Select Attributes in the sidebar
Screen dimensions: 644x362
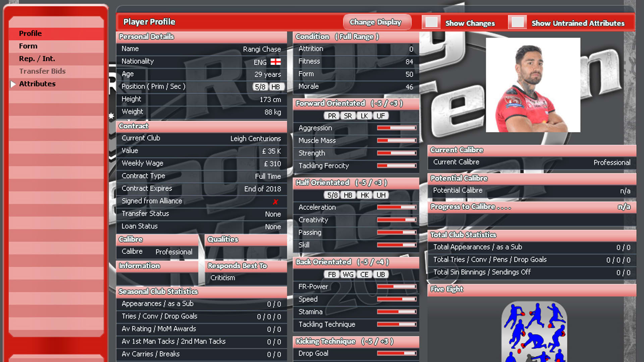tap(56, 84)
